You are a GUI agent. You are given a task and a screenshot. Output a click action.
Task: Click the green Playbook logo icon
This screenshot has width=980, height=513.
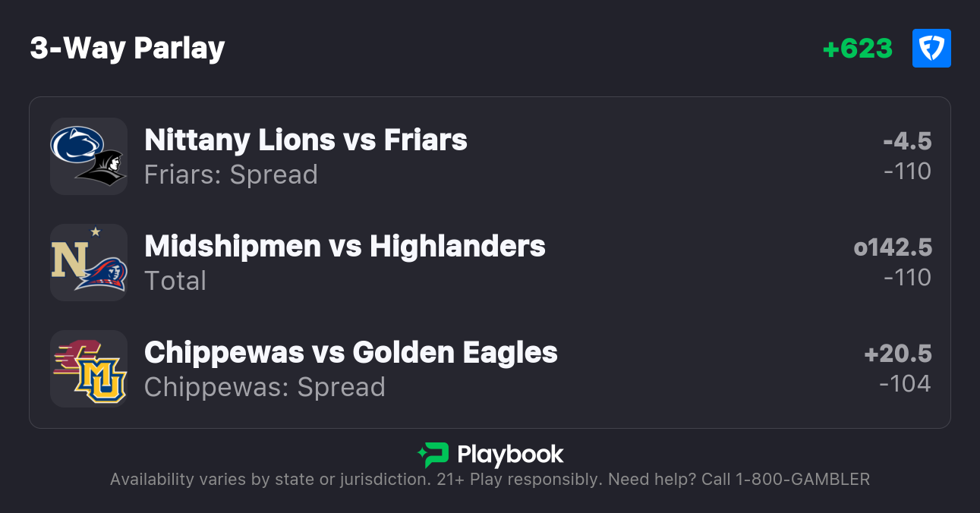point(433,455)
